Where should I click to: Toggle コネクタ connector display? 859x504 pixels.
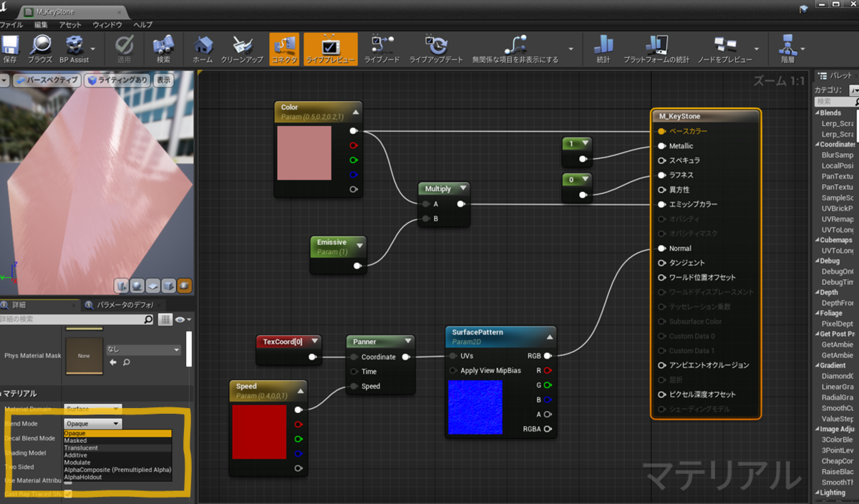[284, 49]
